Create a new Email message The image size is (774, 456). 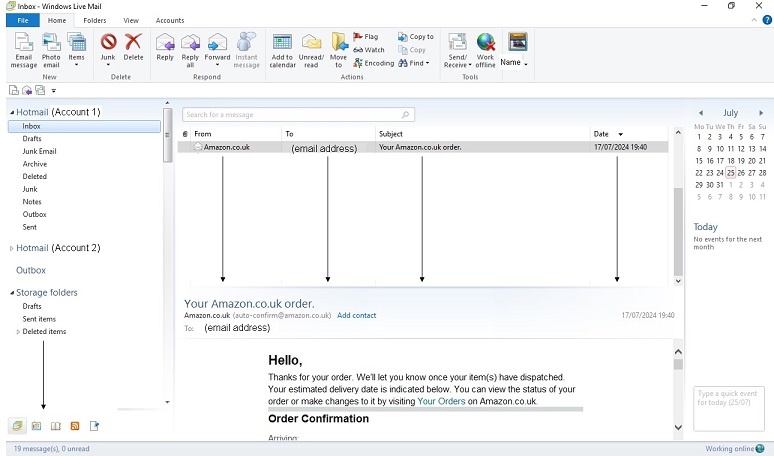24,50
